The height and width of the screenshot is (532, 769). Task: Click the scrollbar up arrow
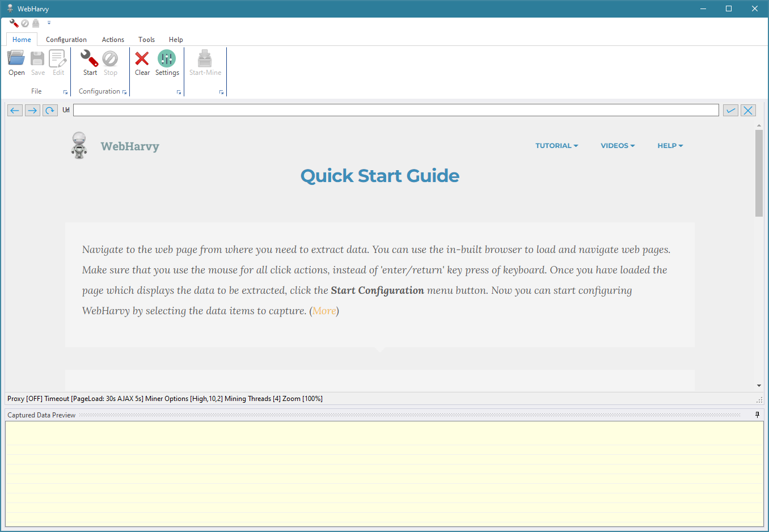pyautogui.click(x=759, y=125)
